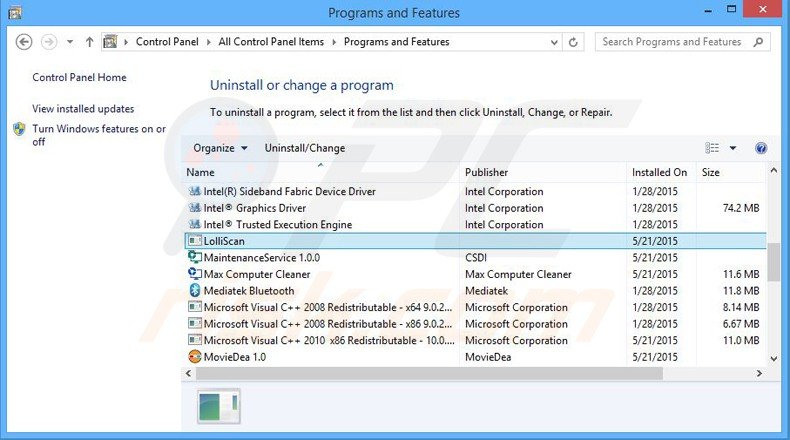Open View installed updates link
Viewport: 790px width, 440px height.
tap(83, 109)
